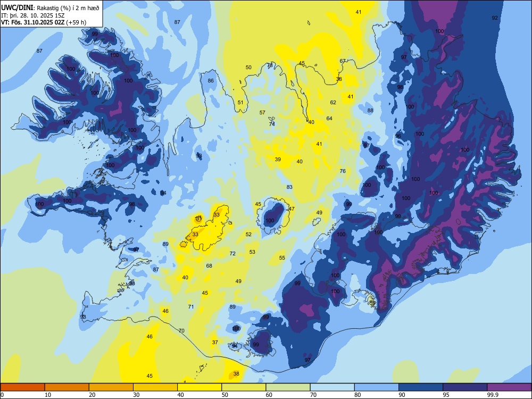Click the map value '72'
Image resolution: width=532 pixels, height=399 pixels.
(232, 253)
